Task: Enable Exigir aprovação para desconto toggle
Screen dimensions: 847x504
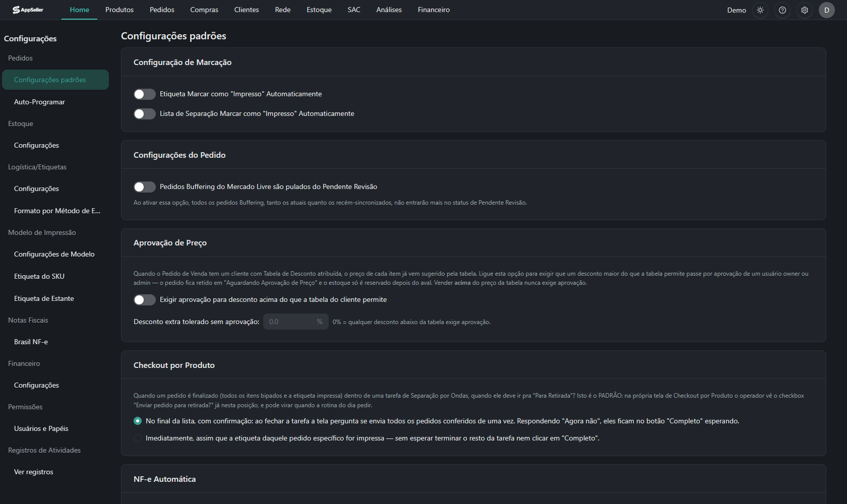Action: click(145, 300)
